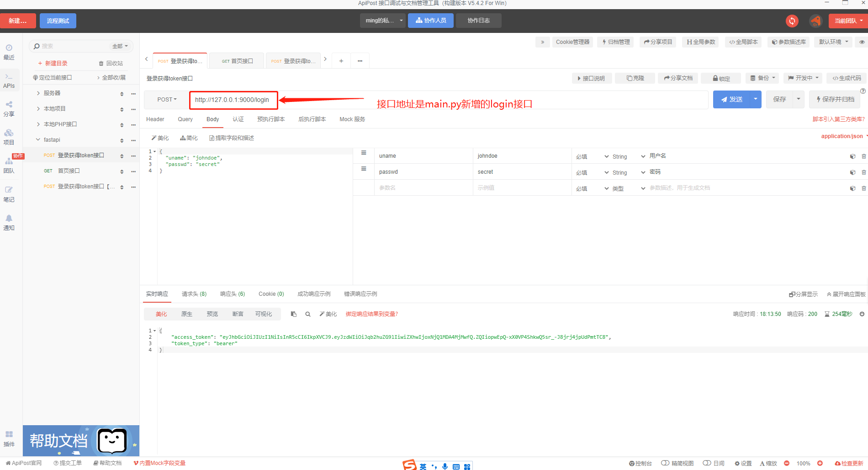
Task: Select the 克隆 icon to clone the API
Action: point(635,78)
